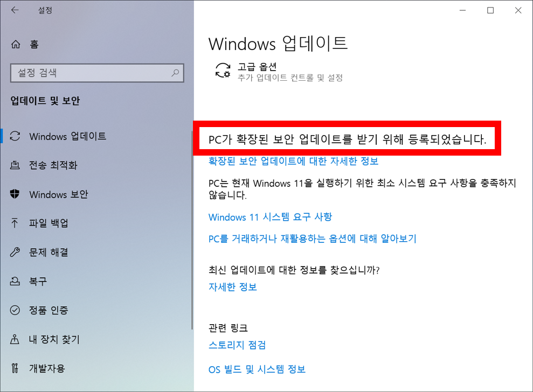
Task: Open the 스토리지 점검 link
Action: click(237, 345)
